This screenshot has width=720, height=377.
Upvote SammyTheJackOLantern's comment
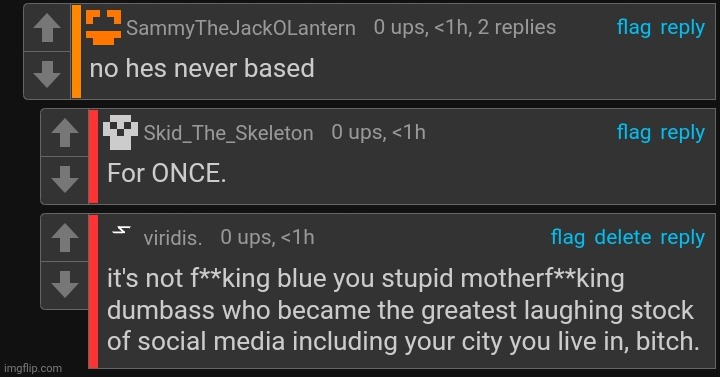tap(47, 28)
